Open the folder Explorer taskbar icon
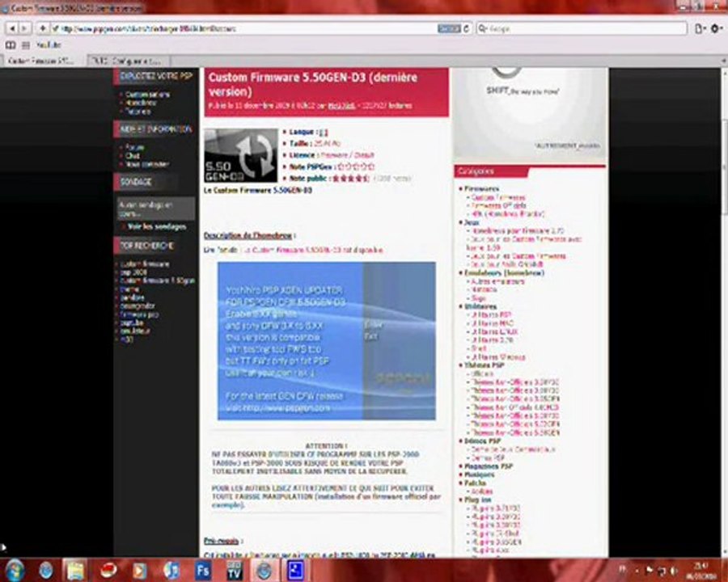 pos(75,571)
